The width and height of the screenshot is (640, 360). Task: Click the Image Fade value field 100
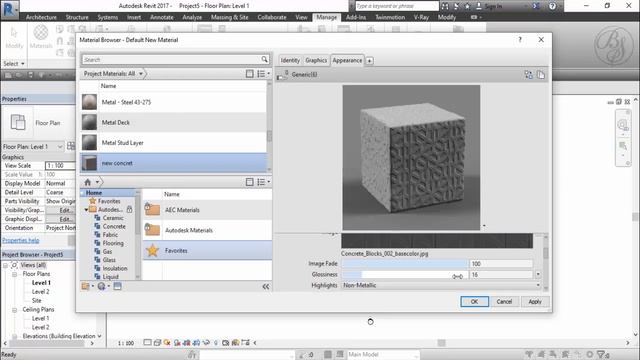click(x=501, y=264)
